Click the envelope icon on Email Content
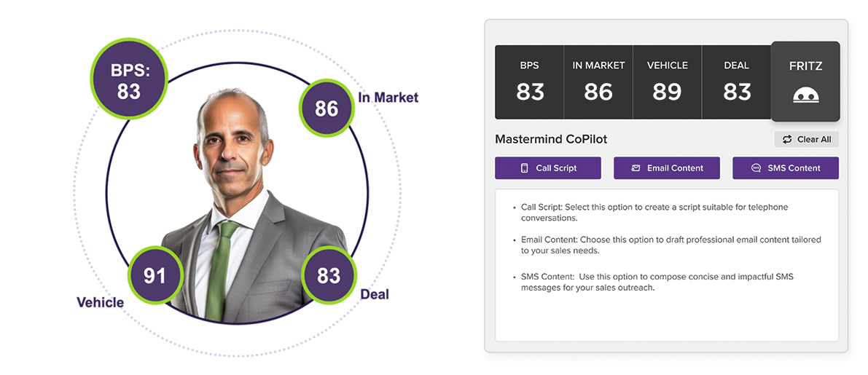The height and width of the screenshot is (375, 868). (636, 168)
